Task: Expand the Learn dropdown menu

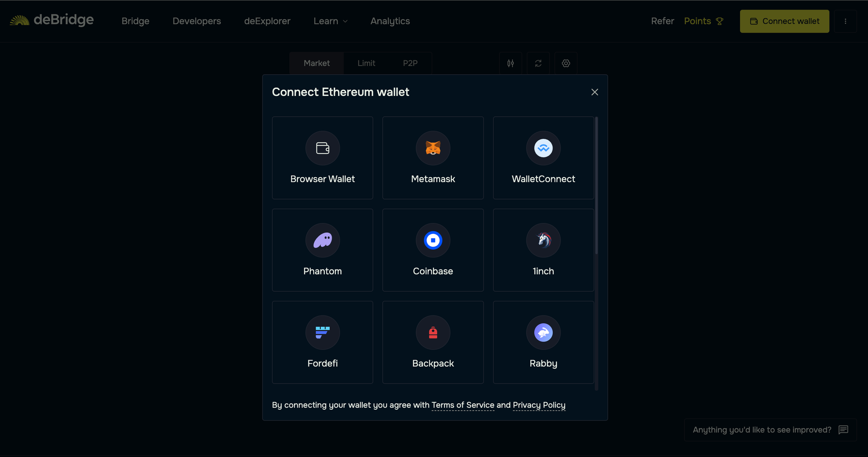Action: [x=330, y=21]
